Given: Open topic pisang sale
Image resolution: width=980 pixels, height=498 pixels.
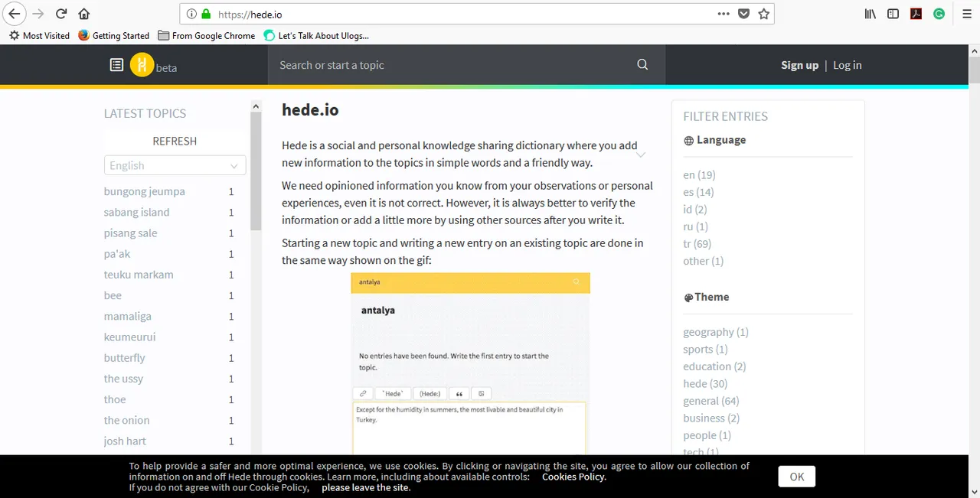Looking at the screenshot, I should pyautogui.click(x=131, y=233).
